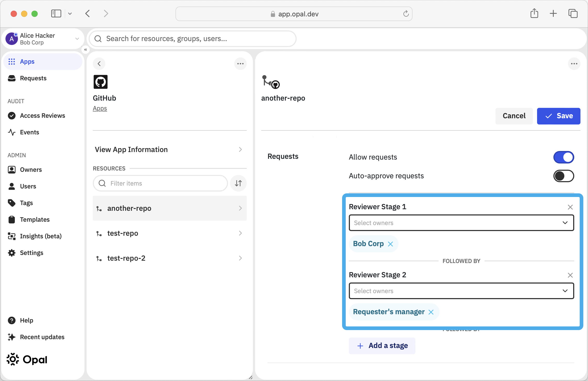Show browser tab overview

tap(573, 14)
